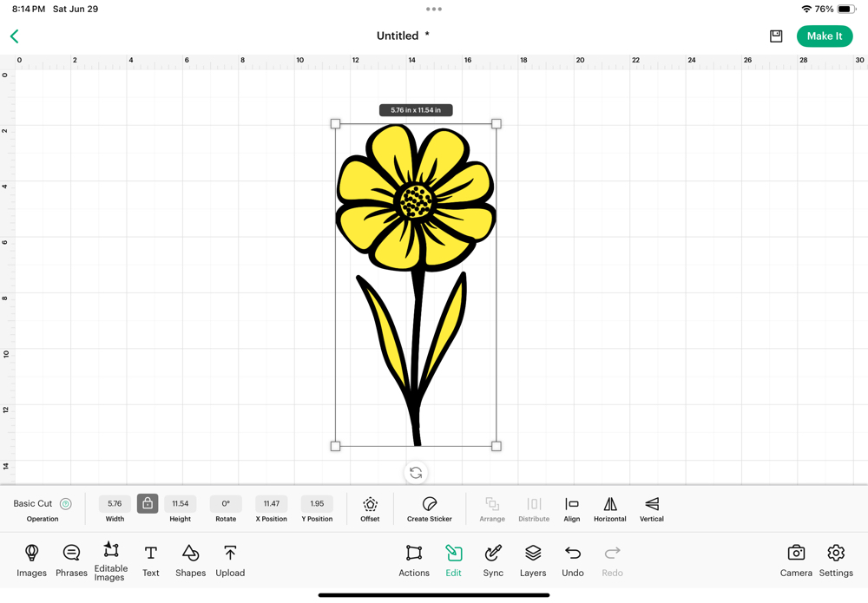Edit the Y Position value 1.95
Screen dimensions: 868x603
(x=317, y=503)
